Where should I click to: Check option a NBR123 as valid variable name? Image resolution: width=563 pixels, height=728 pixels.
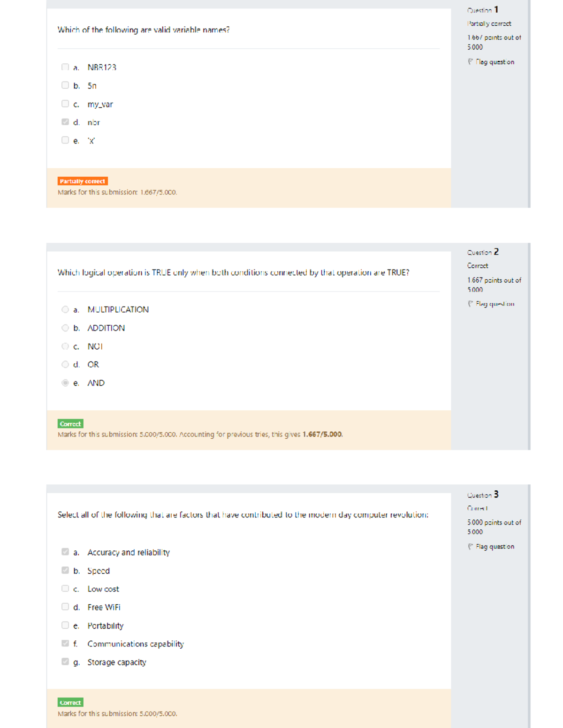click(65, 67)
